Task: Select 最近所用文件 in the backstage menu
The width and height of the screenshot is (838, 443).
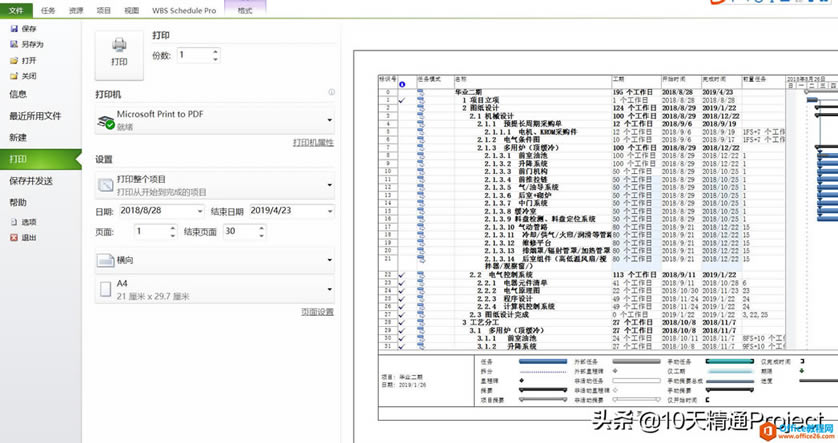Action: 35,115
